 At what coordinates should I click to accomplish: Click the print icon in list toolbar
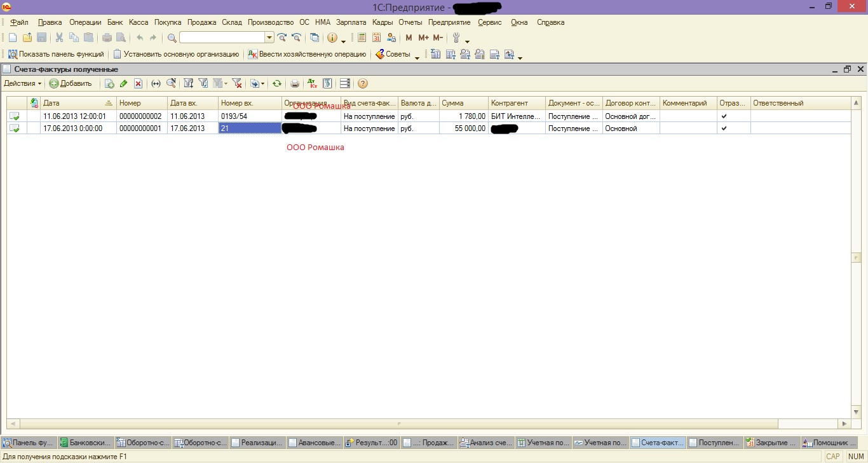pos(295,83)
